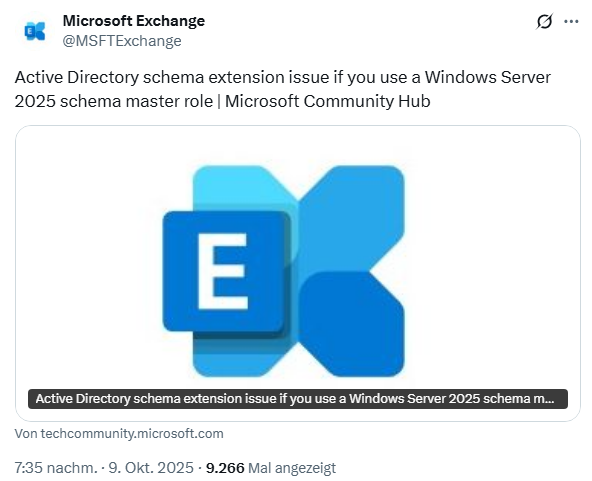Click the 9. Okt. 2025 date
Image resolution: width=592 pixels, height=481 pixels.
click(x=151, y=468)
